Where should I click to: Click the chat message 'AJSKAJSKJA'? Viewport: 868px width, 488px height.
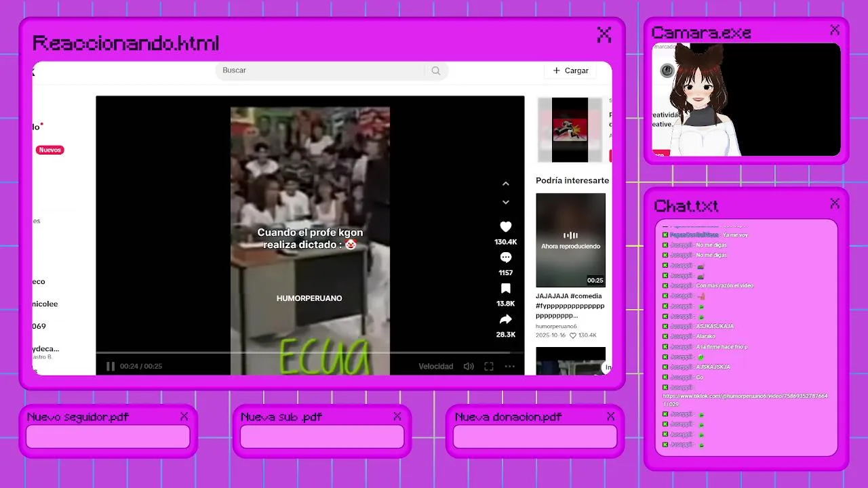[713, 367]
